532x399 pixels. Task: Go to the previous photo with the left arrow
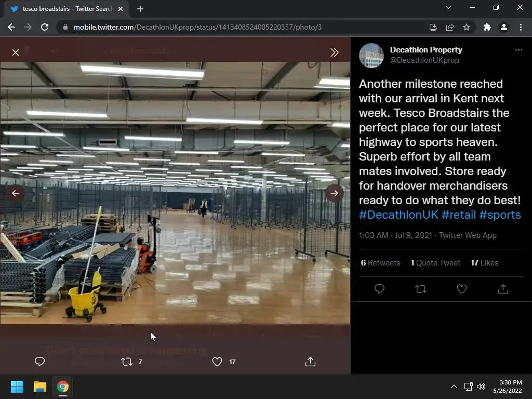[16, 193]
